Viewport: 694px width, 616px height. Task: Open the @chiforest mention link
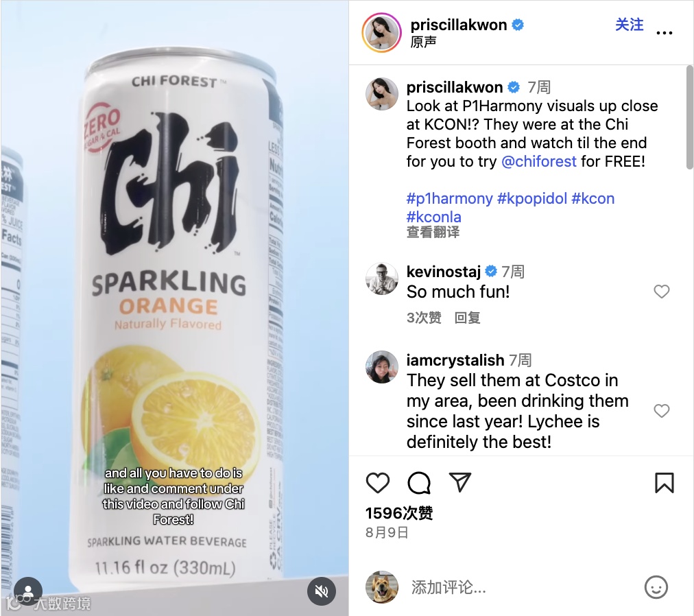[538, 162]
